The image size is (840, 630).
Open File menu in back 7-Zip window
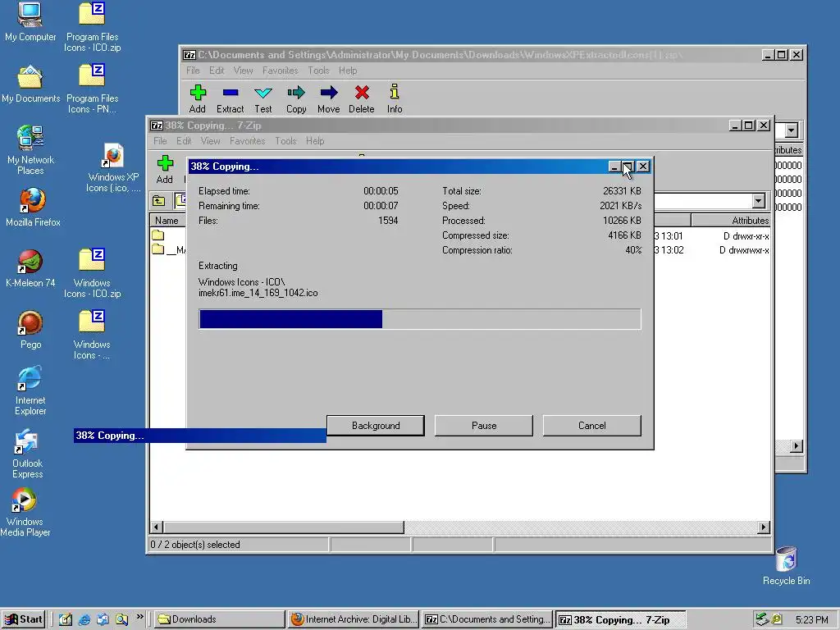point(193,71)
